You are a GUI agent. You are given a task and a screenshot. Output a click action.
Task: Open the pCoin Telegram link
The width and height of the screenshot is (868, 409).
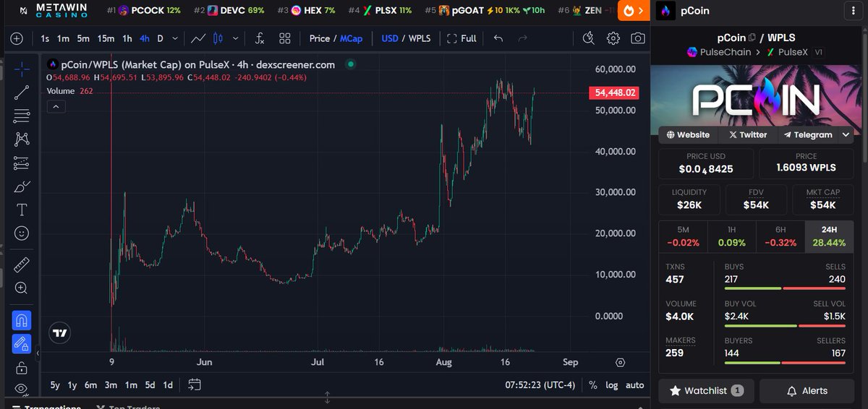[807, 134]
